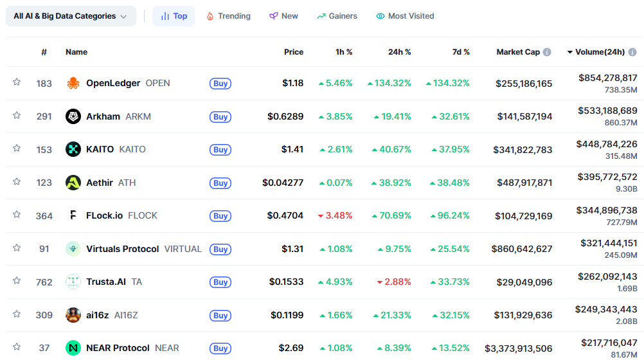Viewport: 644px width, 362px height.
Task: Open the Most Visited tab
Action: click(x=405, y=16)
